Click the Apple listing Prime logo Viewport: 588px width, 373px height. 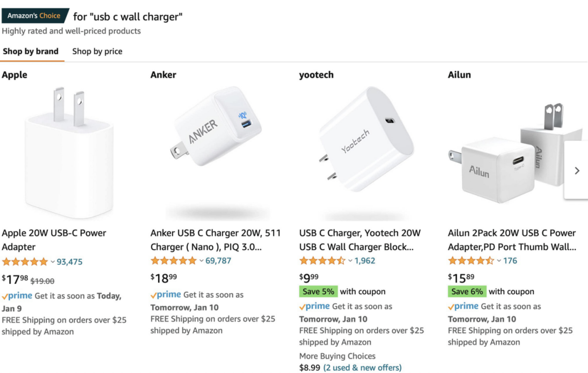[x=17, y=296]
